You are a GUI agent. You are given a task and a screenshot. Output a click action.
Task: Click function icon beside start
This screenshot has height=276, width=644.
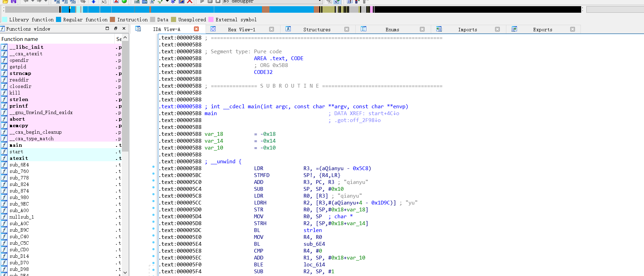pos(4,152)
